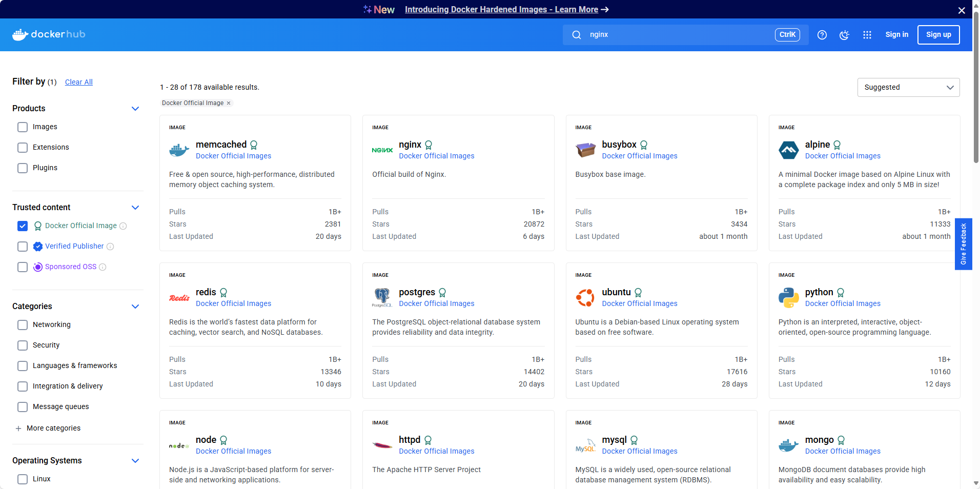Click the Docker Hub whale logo

[x=49, y=34]
